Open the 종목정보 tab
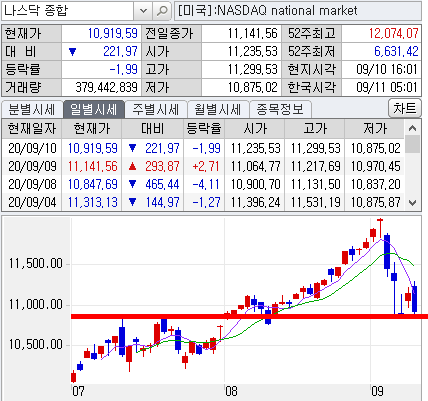The image size is (428, 401). point(280,109)
